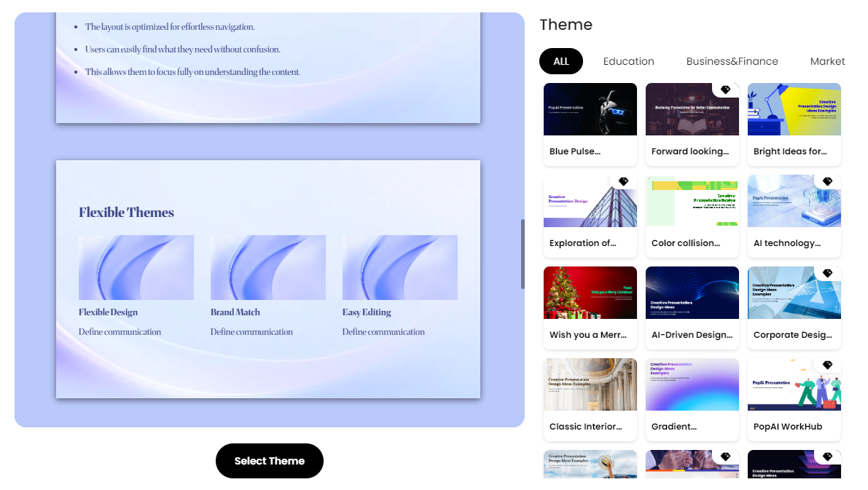Click the premium diamond badge on Forward looking theme
The width and height of the screenshot is (868, 490).
[725, 90]
